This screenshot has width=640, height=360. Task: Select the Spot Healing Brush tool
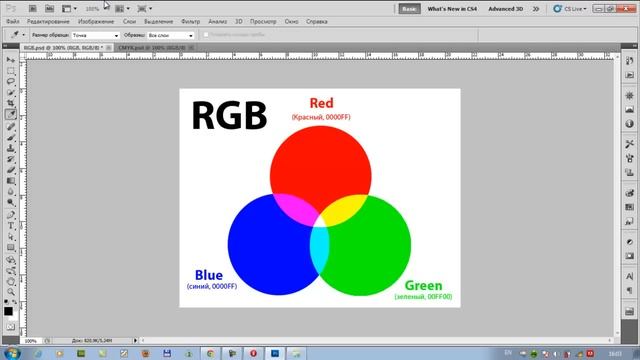[x=11, y=126]
